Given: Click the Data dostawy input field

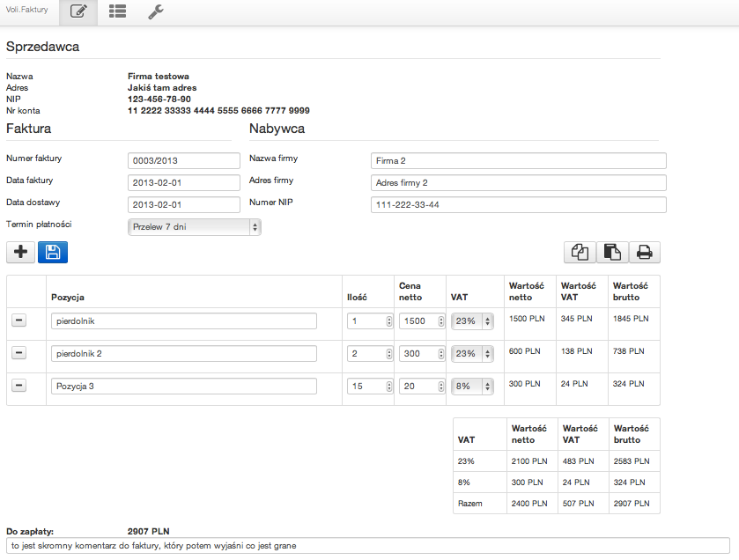Looking at the screenshot, I should (184, 205).
